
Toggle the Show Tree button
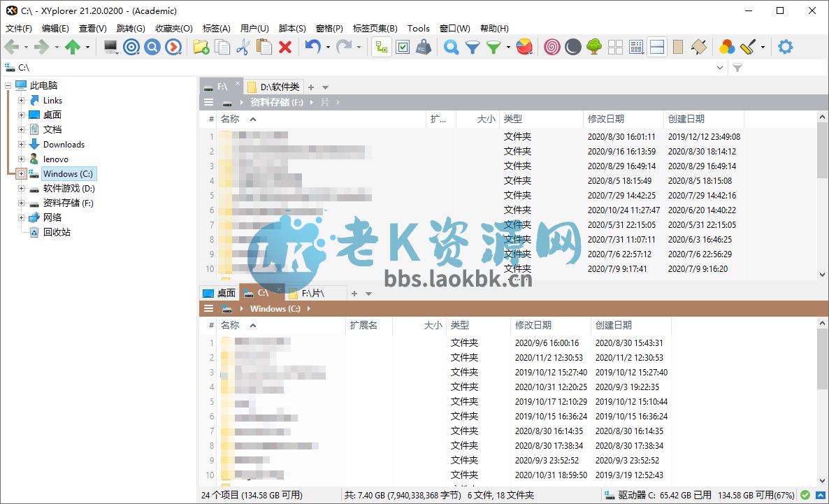point(382,47)
